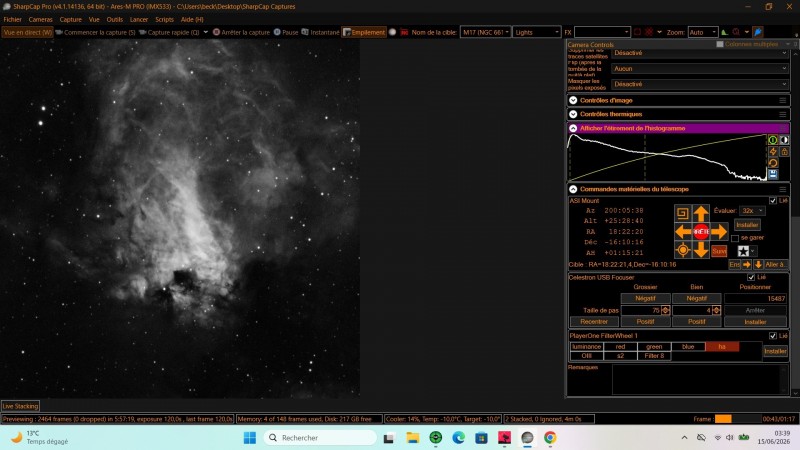Open the Lights frame type dropdown

click(537, 32)
